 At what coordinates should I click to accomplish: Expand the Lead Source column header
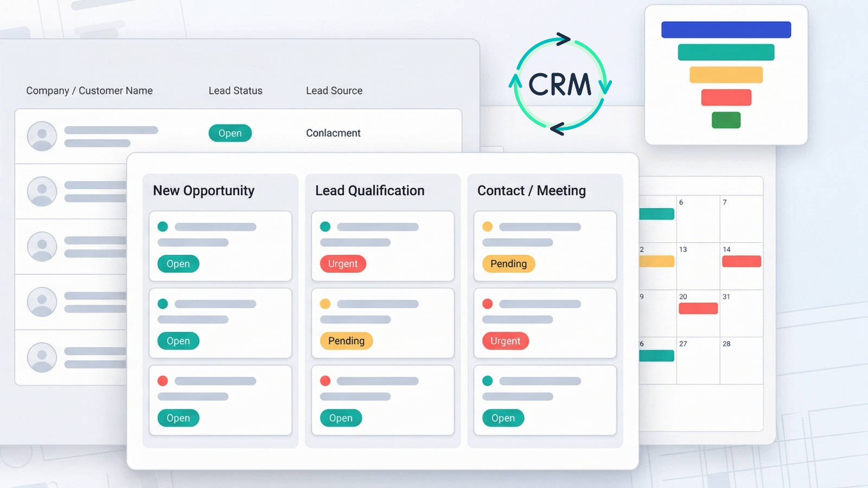pyautogui.click(x=334, y=91)
